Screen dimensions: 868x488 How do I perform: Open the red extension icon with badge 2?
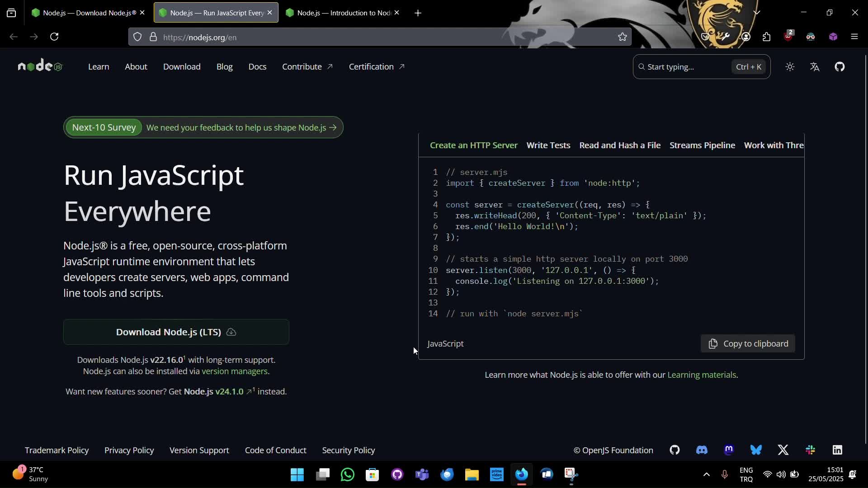(x=788, y=36)
